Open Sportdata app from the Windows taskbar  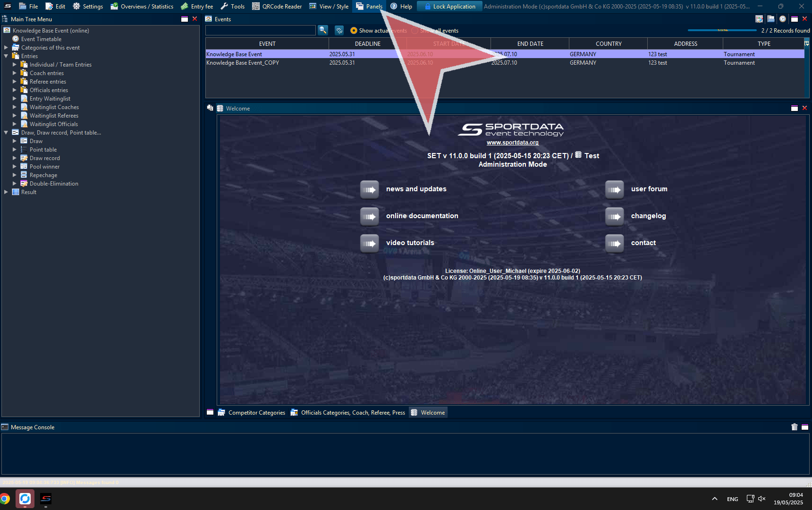[46, 499]
